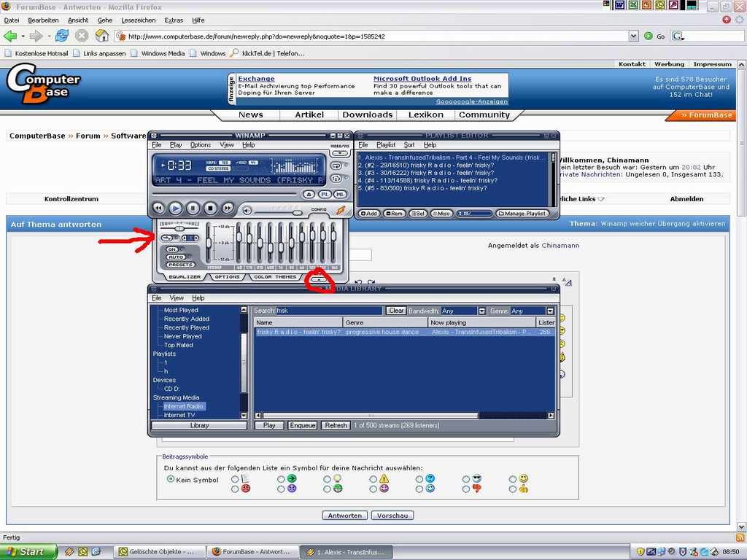
Task: Stop playback in Winamp
Action: tap(211, 208)
